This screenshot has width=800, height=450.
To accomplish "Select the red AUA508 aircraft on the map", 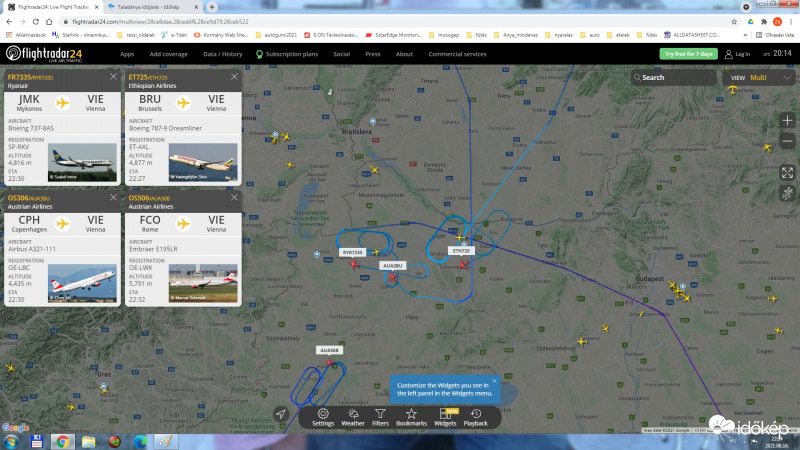I will tap(330, 363).
